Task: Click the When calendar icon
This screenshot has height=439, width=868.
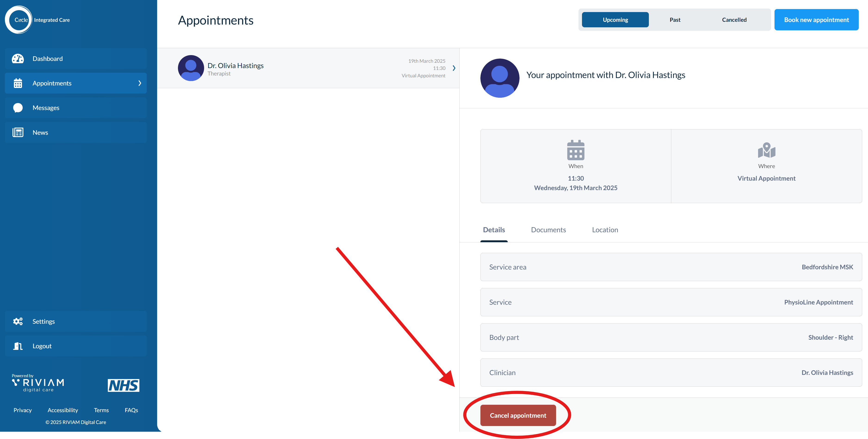Action: [576, 150]
